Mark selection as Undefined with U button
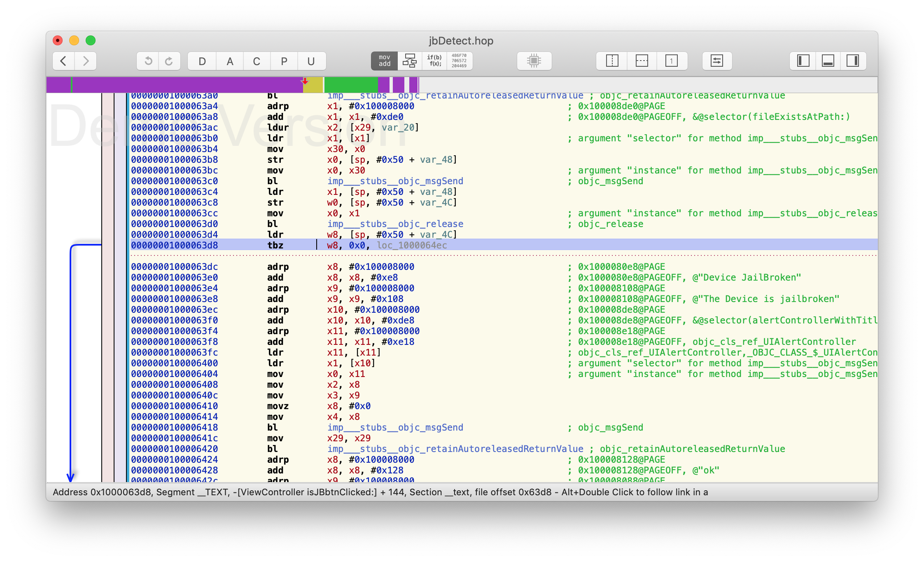 (x=311, y=61)
